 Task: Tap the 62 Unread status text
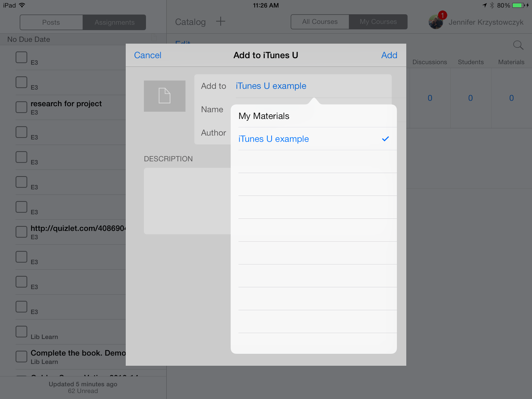click(x=83, y=391)
